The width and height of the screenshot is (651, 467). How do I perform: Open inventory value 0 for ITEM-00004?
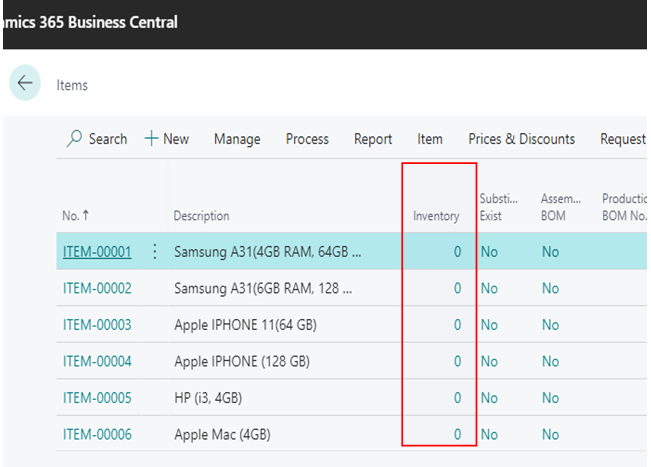point(457,361)
